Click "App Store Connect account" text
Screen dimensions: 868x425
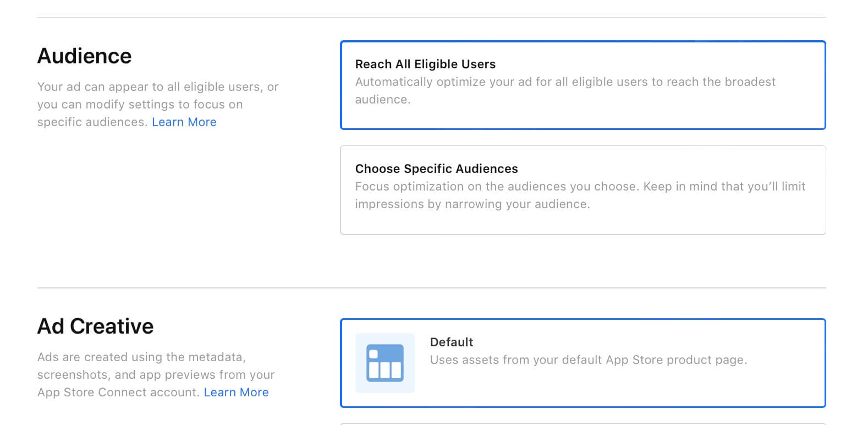coord(118,393)
